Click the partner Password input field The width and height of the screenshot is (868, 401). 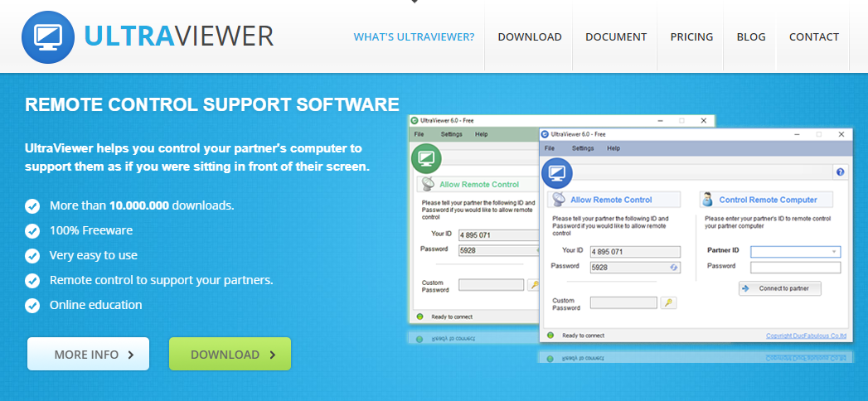pyautogui.click(x=796, y=268)
